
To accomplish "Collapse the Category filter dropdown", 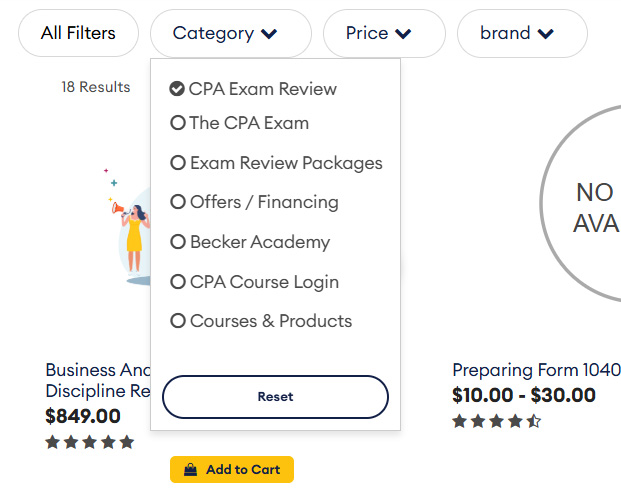I will [x=230, y=34].
